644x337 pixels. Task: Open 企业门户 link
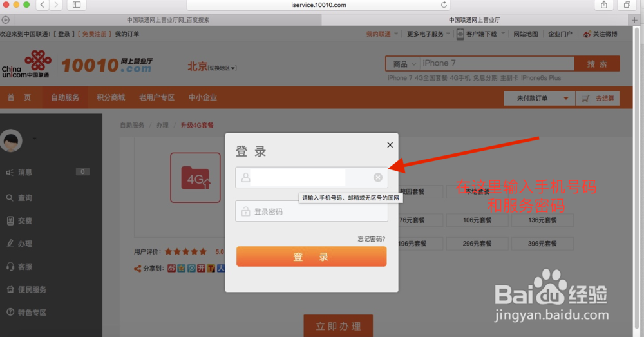(560, 34)
